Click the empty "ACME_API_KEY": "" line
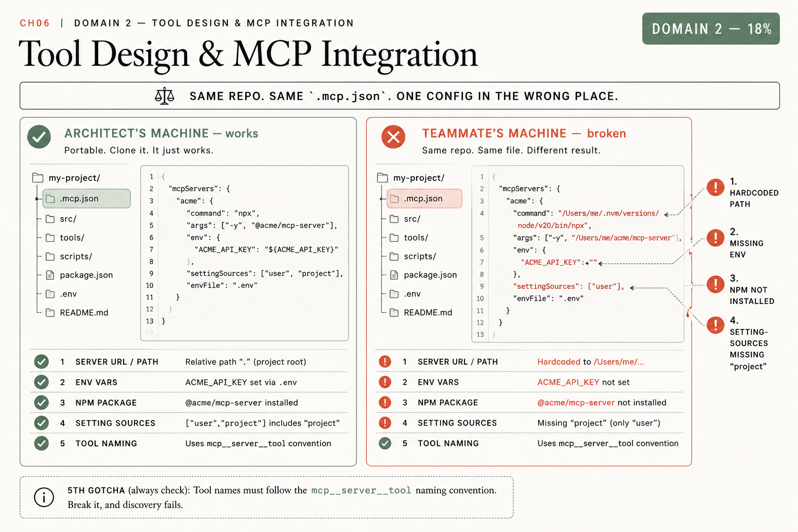The height and width of the screenshot is (532, 798). (x=559, y=262)
